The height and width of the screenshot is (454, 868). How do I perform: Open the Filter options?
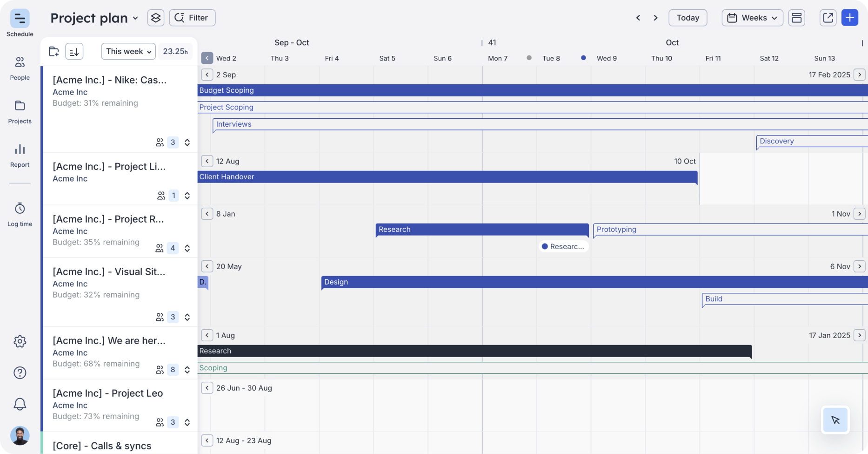192,17
